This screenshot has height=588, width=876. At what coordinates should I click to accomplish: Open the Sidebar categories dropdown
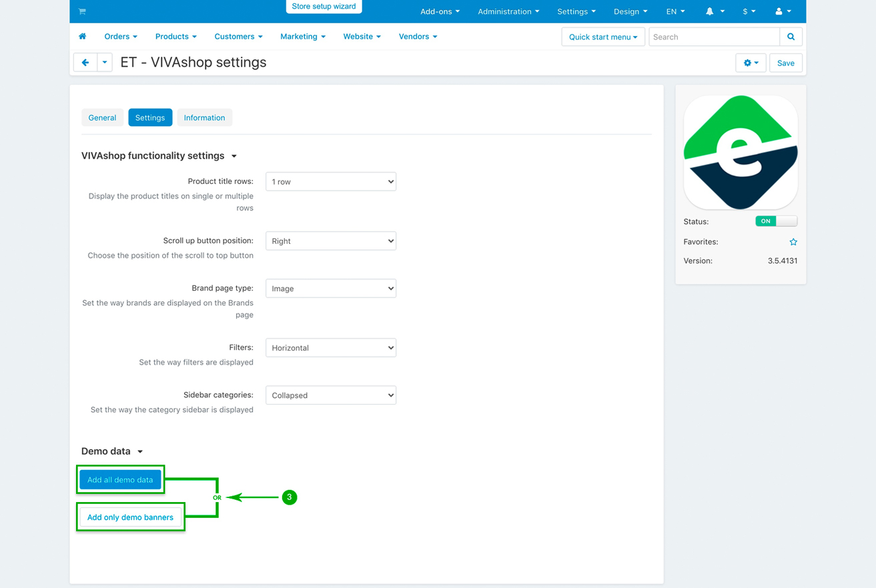(331, 395)
